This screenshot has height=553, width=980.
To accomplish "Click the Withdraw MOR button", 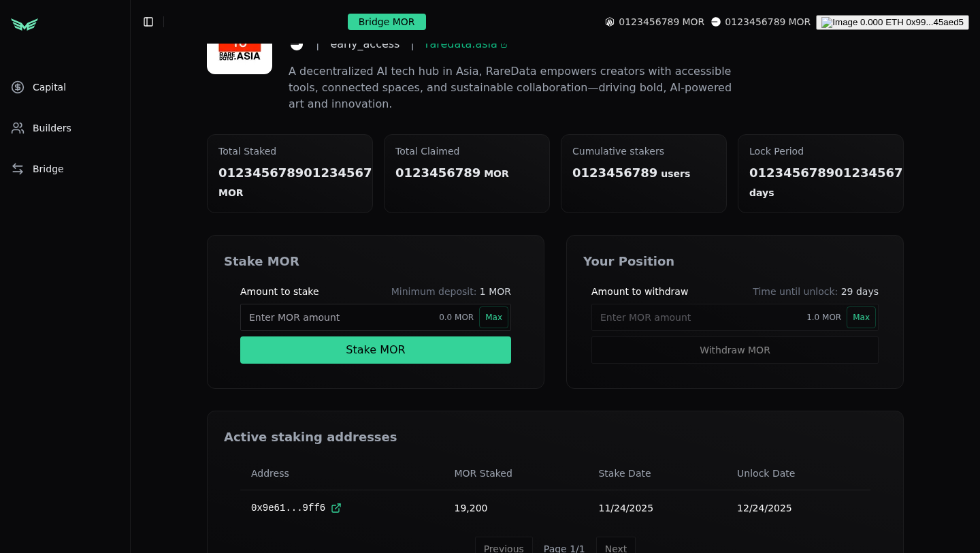I will pos(734,350).
